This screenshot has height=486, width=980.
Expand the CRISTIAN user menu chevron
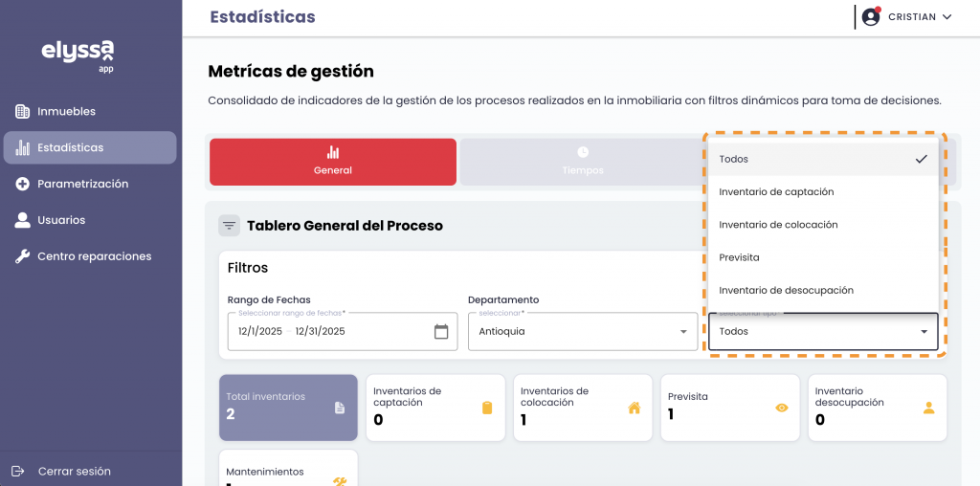947,17
